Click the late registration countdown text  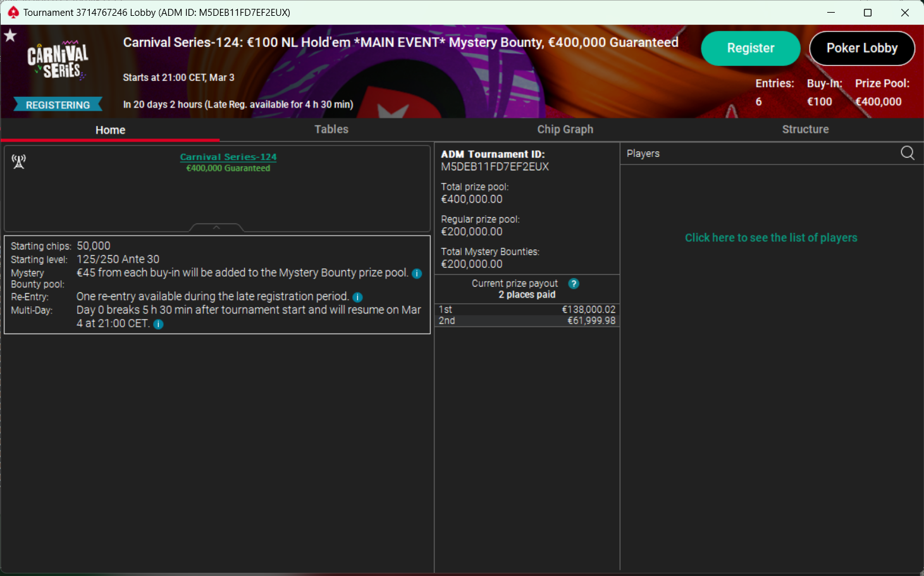point(238,104)
